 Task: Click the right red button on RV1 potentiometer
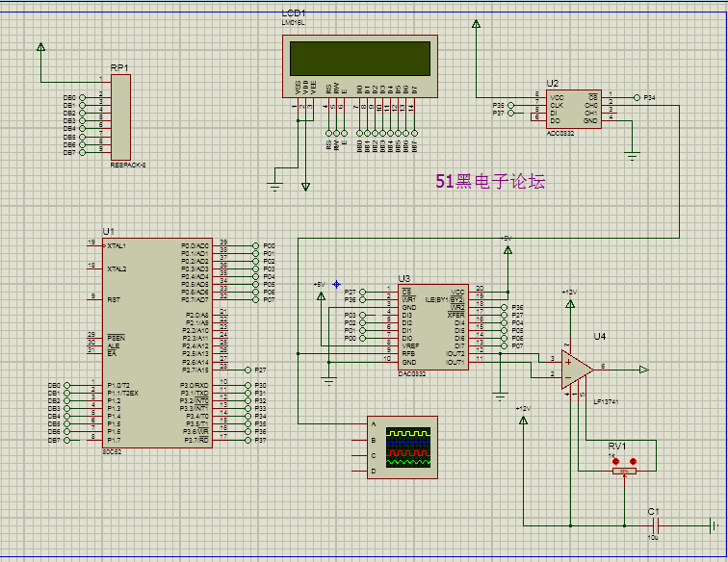633,461
